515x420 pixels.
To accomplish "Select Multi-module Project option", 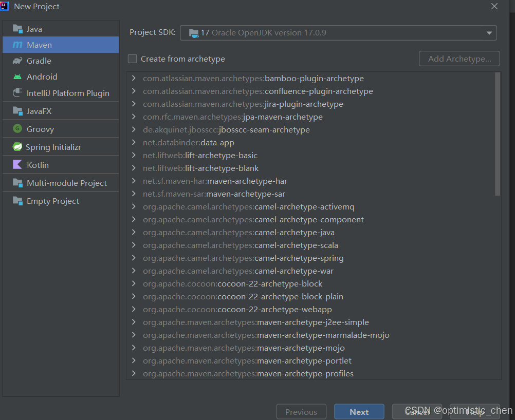I will [x=61, y=183].
